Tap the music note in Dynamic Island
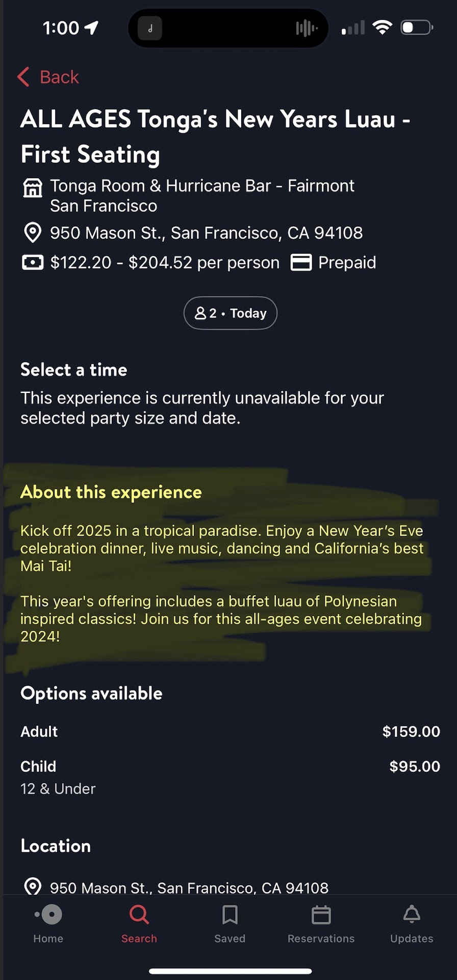The image size is (457, 980). (150, 29)
